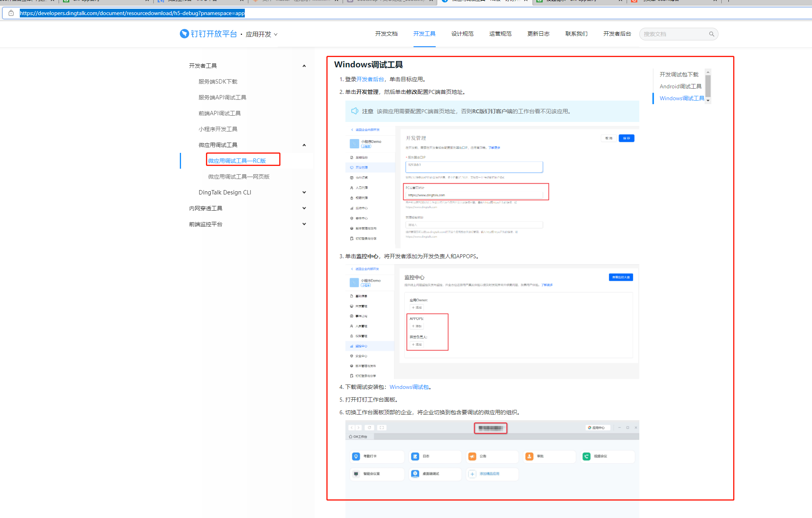Select 微应用调试工具—网页版 in sidebar
The width and height of the screenshot is (812, 518).
point(238,177)
